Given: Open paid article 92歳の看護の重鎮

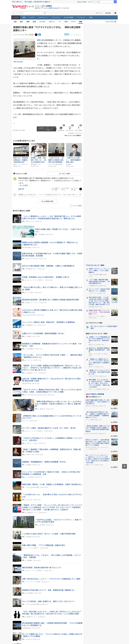Looking at the screenshot, I should (x=98, y=402).
